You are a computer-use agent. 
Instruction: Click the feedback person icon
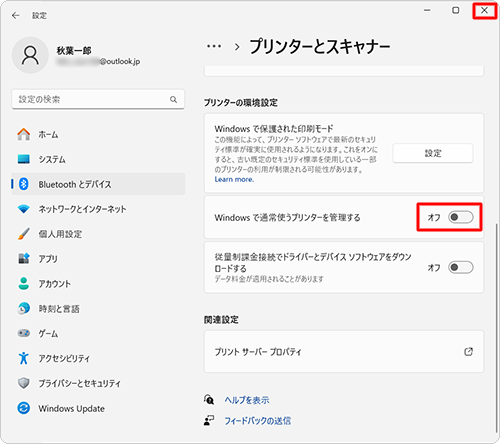pos(209,421)
